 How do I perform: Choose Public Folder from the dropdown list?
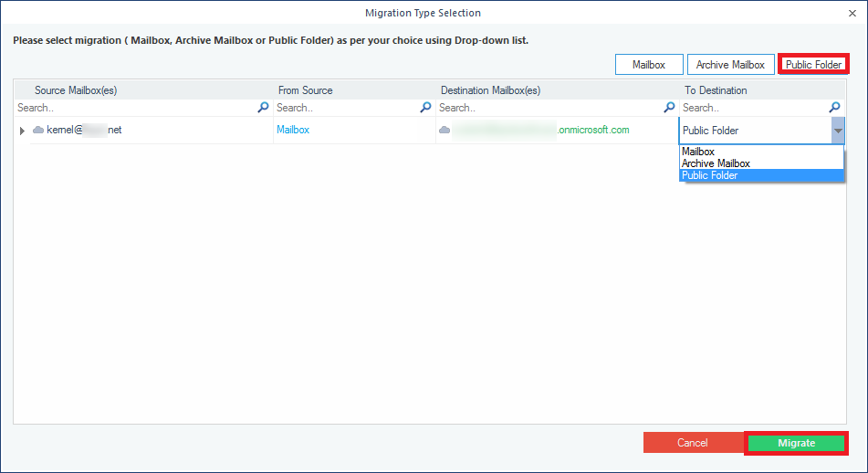(x=761, y=175)
